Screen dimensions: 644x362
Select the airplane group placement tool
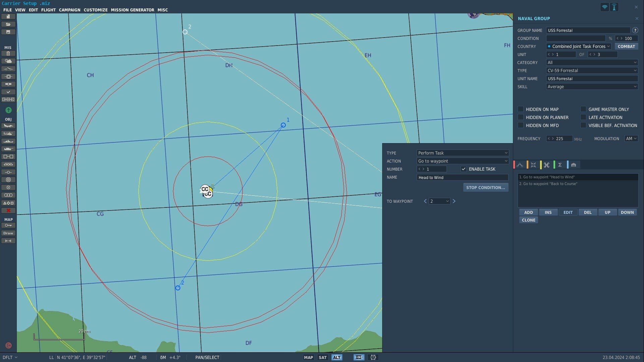pos(8,126)
